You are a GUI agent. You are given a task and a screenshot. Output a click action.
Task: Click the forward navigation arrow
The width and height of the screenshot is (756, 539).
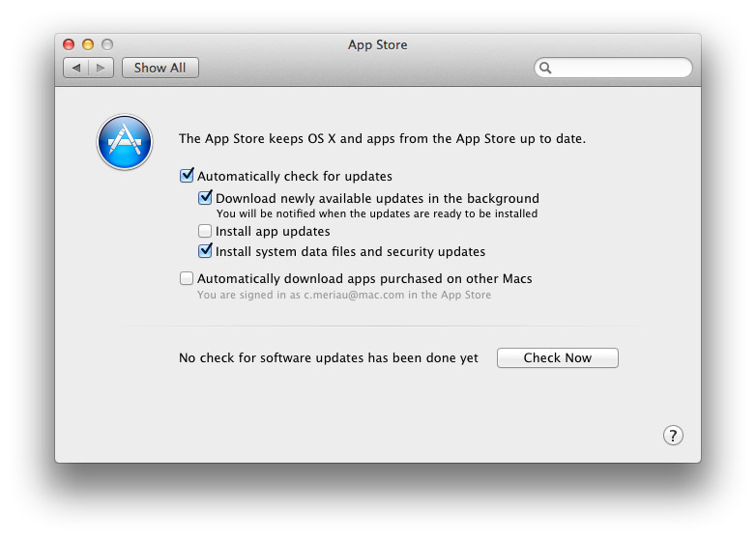point(102,68)
